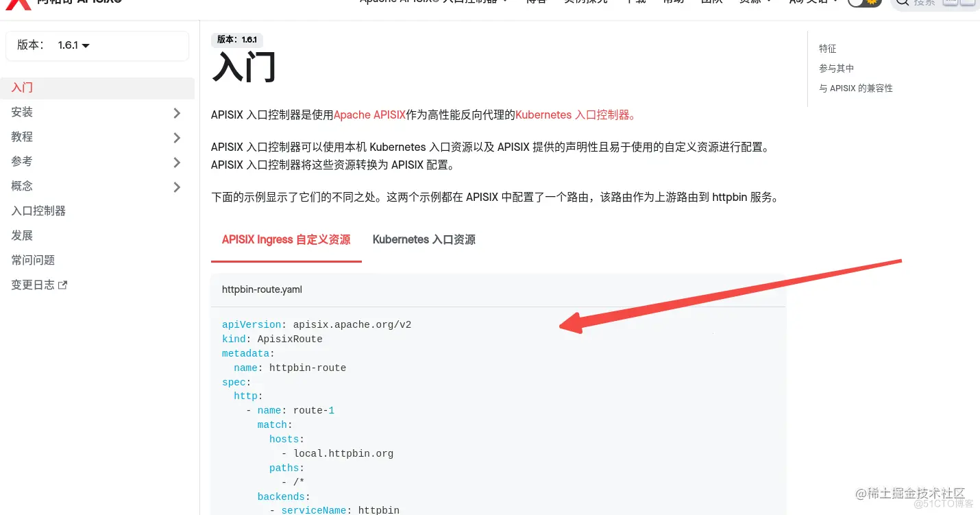Click the local.httpbin.org host line
The height and width of the screenshot is (515, 980).
tap(337, 454)
